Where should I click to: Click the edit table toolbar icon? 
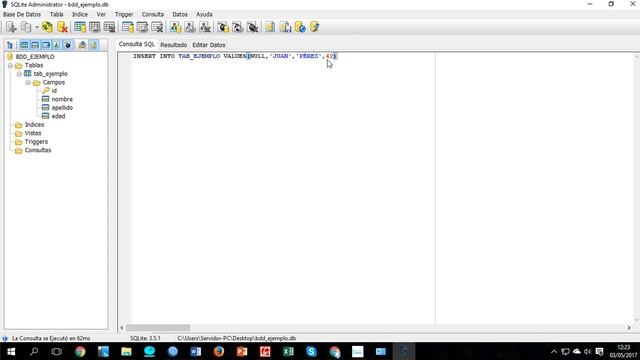click(x=94, y=27)
